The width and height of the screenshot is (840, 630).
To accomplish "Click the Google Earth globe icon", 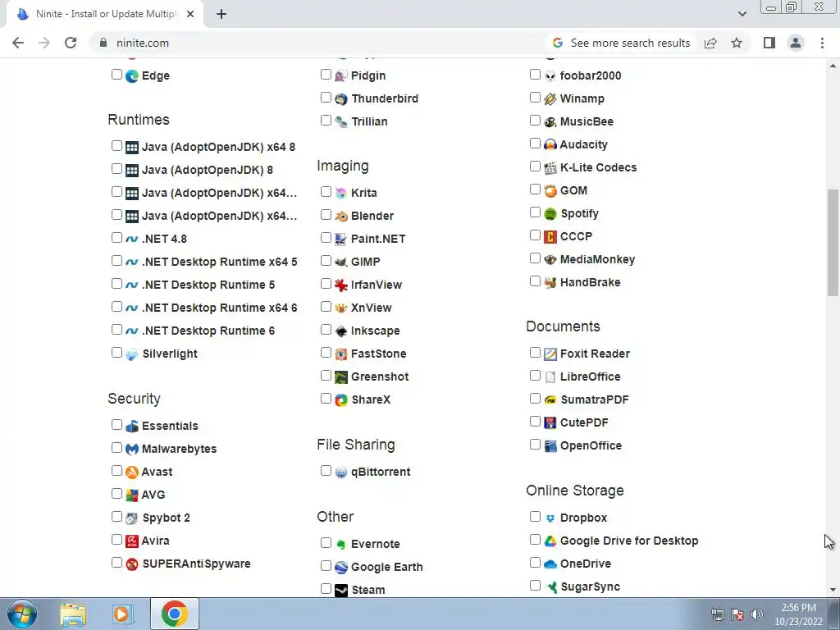I will pos(340,568).
